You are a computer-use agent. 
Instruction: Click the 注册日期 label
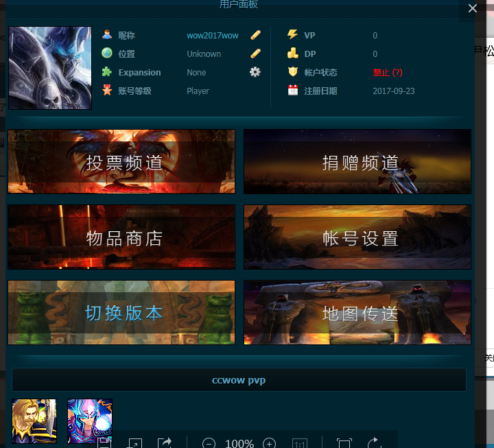tap(320, 91)
